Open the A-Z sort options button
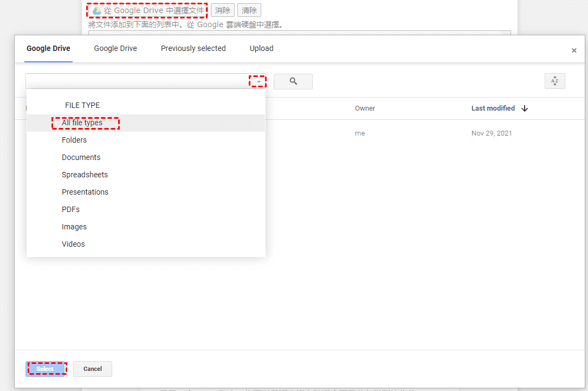Image resolution: width=588 pixels, height=391 pixels. coord(554,81)
